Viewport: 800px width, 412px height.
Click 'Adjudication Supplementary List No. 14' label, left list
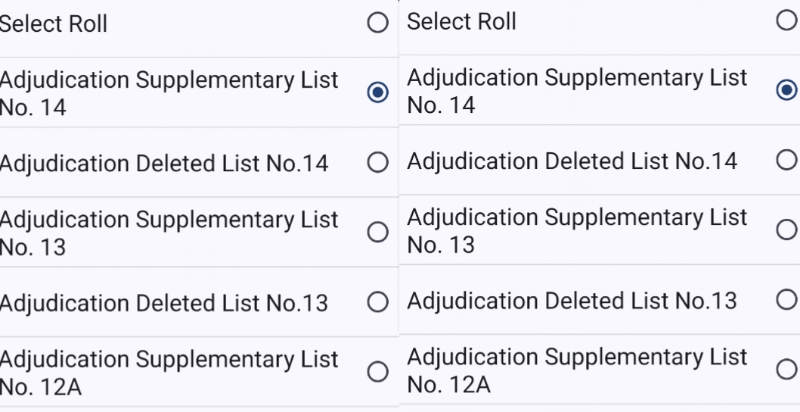tap(168, 93)
